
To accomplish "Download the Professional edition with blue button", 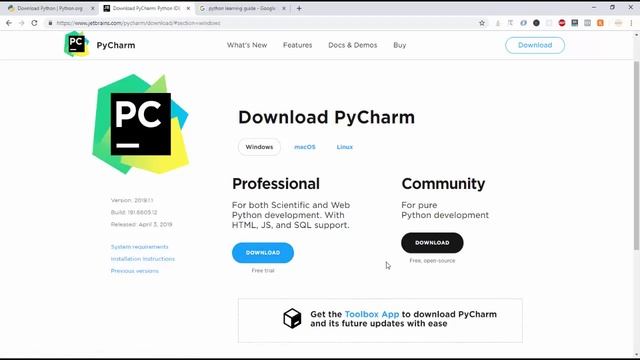I will click(263, 253).
